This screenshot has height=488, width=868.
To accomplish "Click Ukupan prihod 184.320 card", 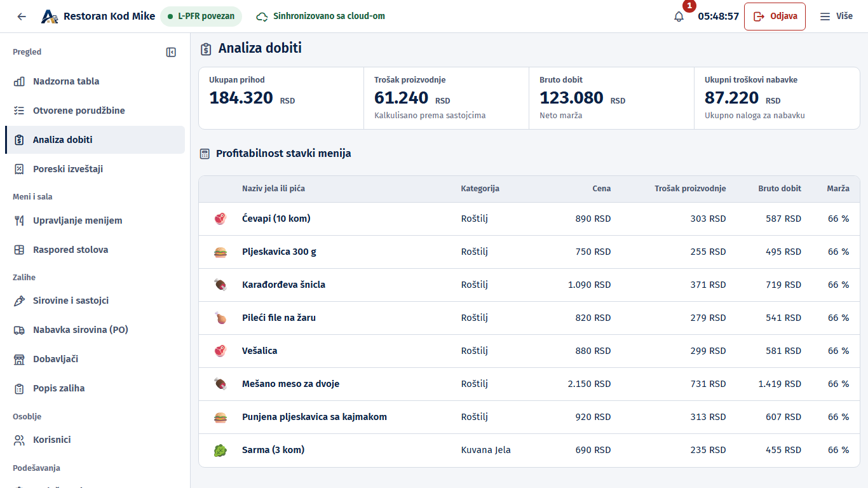I will [281, 98].
